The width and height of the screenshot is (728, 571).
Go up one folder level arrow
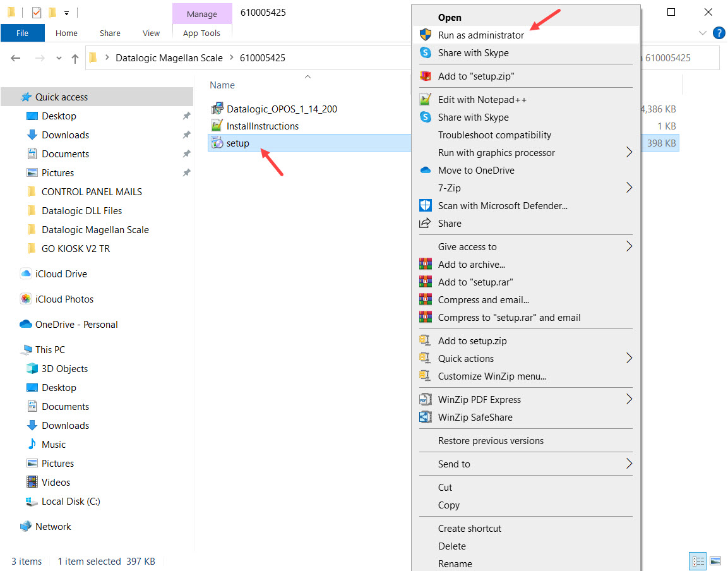pos(75,58)
